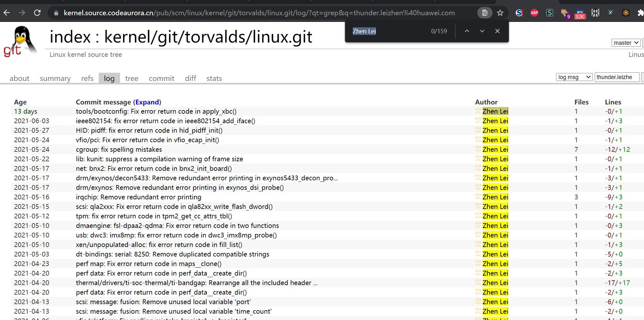Click the files count 7 in cgroup row
This screenshot has height=320, width=644.
coord(576,150)
